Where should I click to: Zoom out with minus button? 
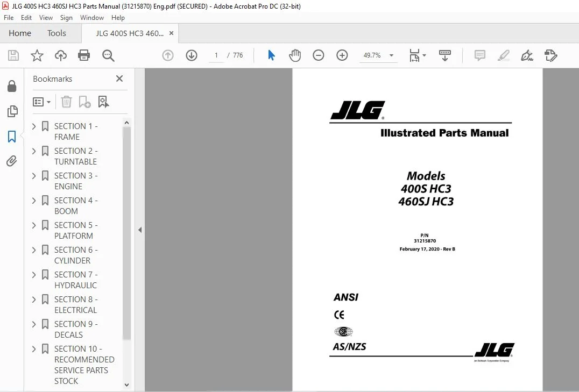pos(319,55)
